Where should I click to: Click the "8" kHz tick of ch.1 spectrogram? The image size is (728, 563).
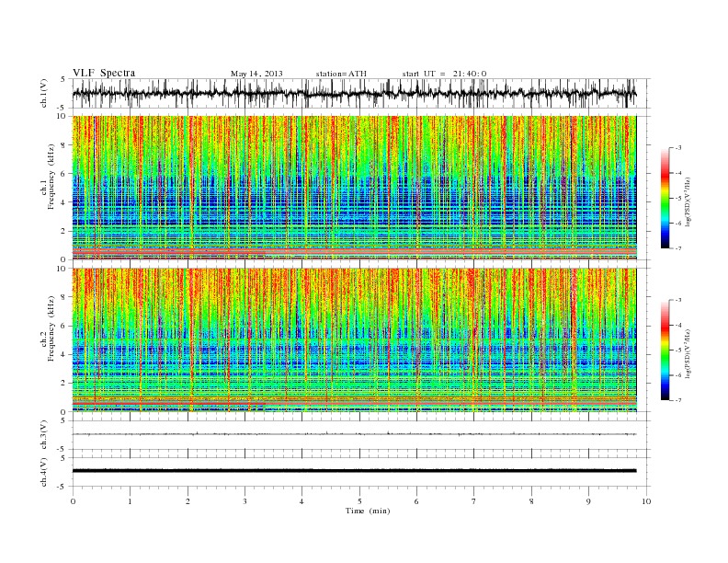[64, 145]
